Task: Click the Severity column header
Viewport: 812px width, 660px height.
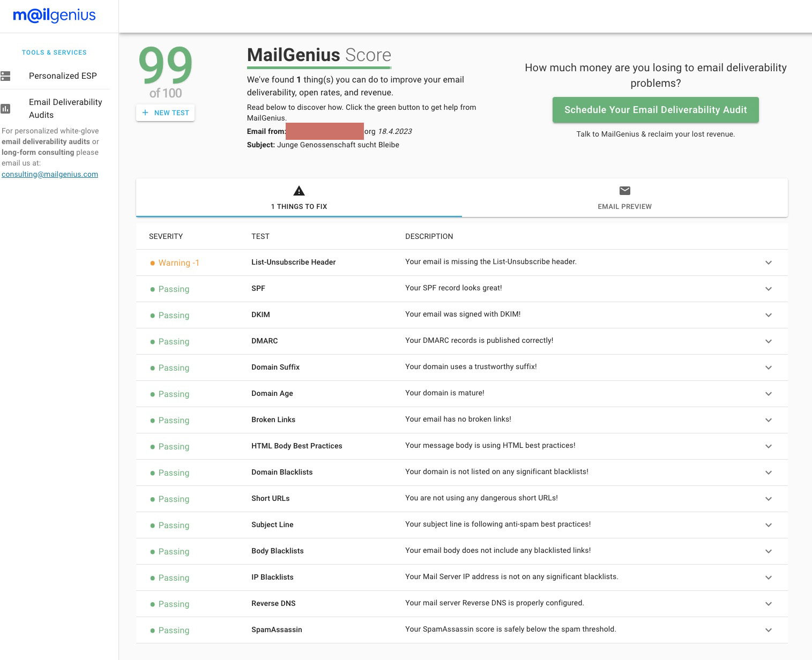Action: pyautogui.click(x=166, y=236)
